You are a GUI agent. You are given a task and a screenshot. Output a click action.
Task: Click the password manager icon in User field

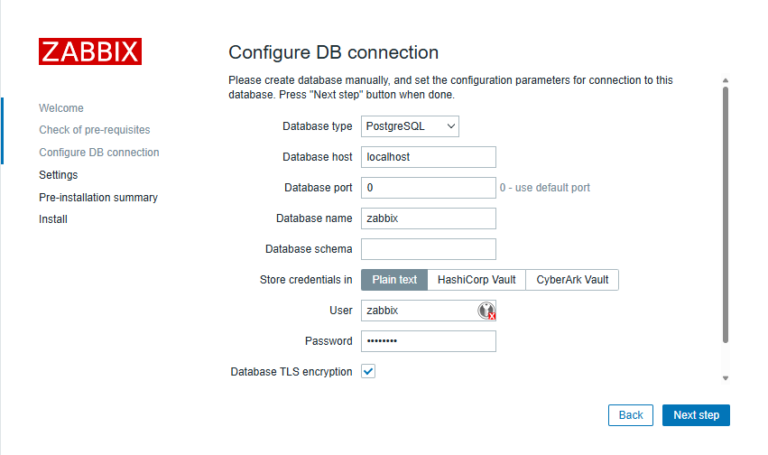[x=486, y=311]
